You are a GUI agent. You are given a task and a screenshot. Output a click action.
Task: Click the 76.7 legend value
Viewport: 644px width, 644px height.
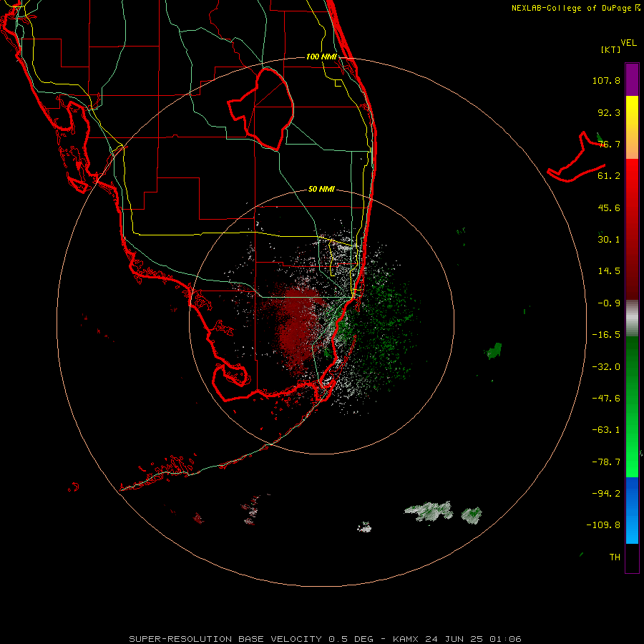[609, 144]
